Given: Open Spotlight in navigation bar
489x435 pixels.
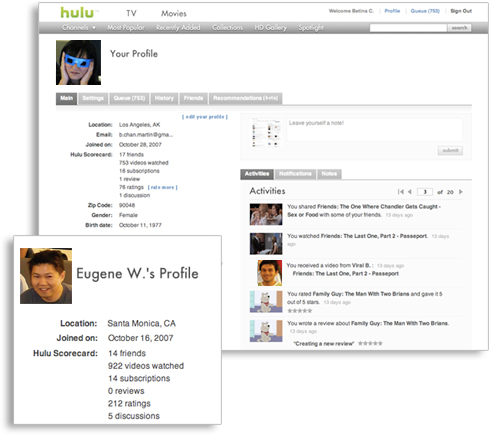Looking at the screenshot, I should 311,27.
